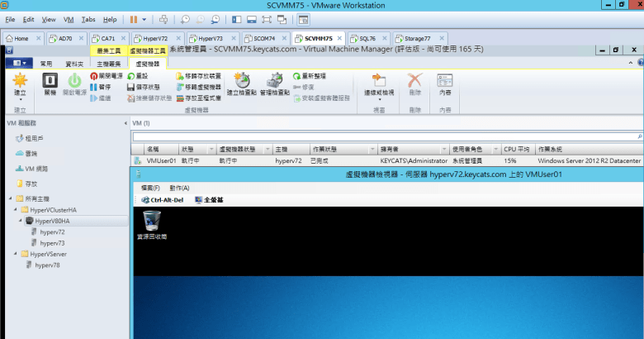This screenshot has width=644, height=339.
Task: Open the VMware Tabs menu
Action: click(x=88, y=18)
